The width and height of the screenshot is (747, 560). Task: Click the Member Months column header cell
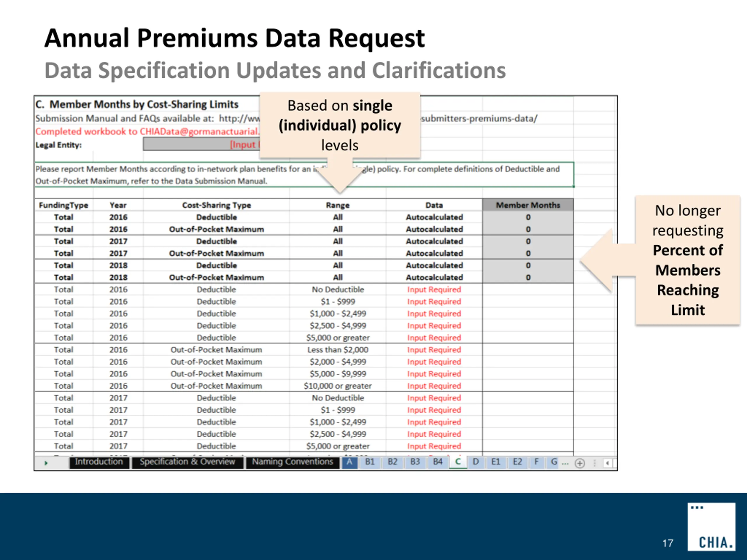[x=528, y=205]
